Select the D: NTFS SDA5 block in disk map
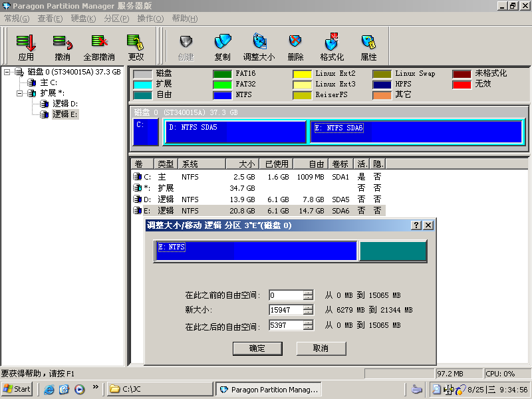 coord(235,132)
